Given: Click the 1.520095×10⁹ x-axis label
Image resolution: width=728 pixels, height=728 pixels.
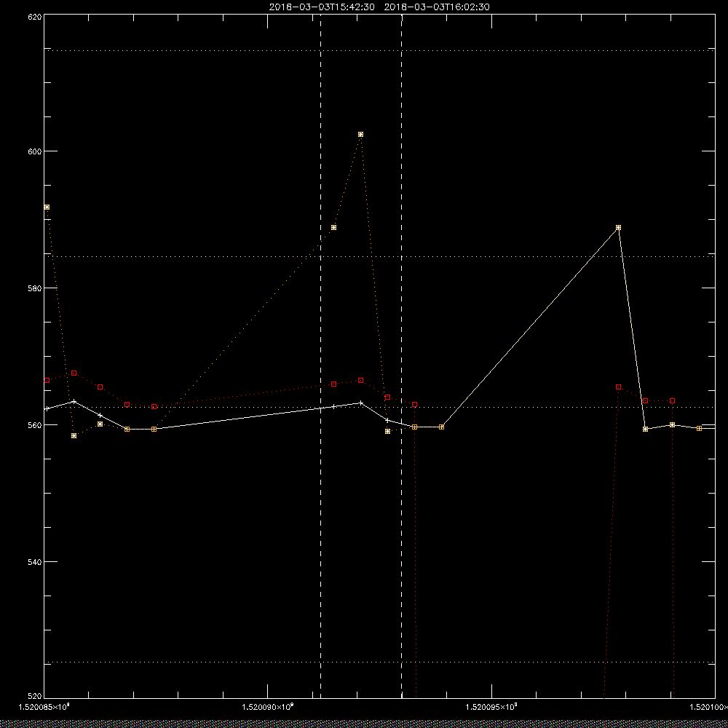Looking at the screenshot, I should click(491, 707).
